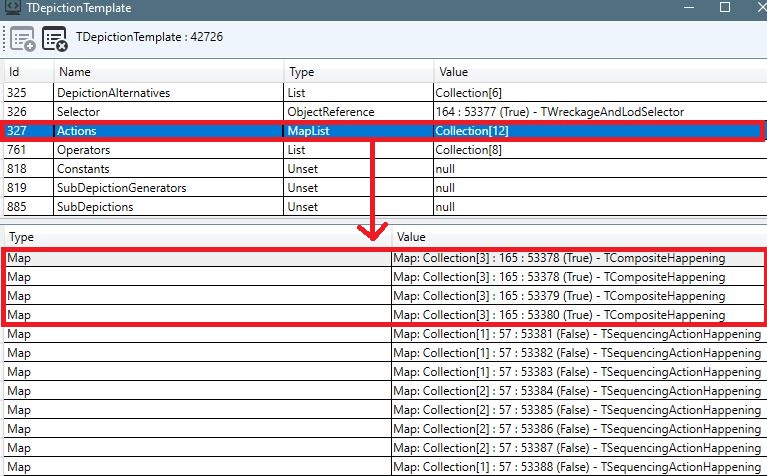The image size is (767, 476).
Task: Click the add property list icon
Action: click(x=23, y=39)
